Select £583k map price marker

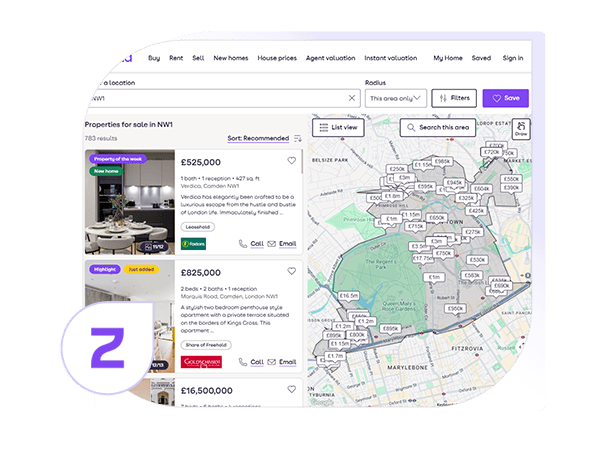pos(472,276)
